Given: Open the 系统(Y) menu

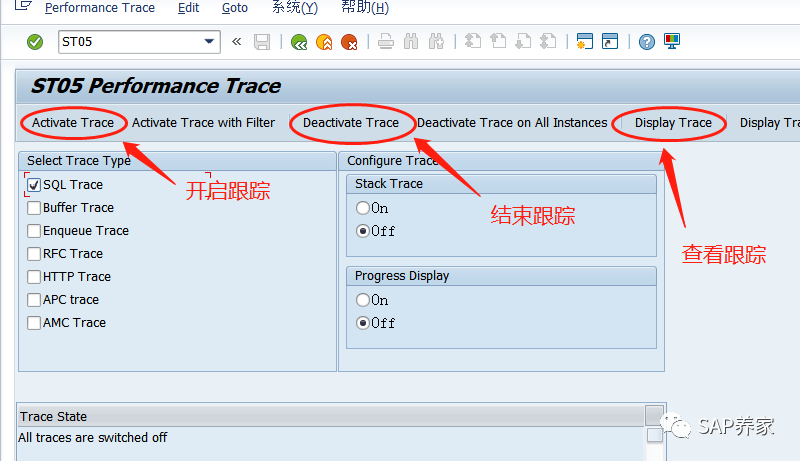Looking at the screenshot, I should pos(295,8).
